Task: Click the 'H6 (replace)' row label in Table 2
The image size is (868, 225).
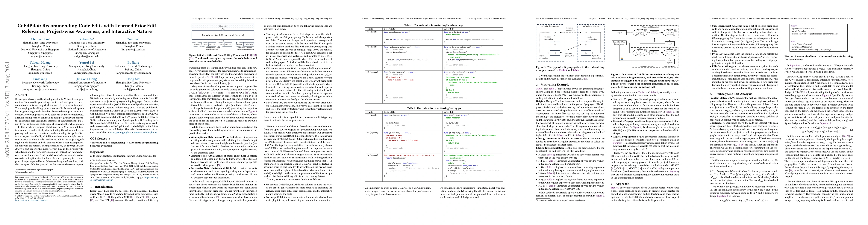Action: 372,155
